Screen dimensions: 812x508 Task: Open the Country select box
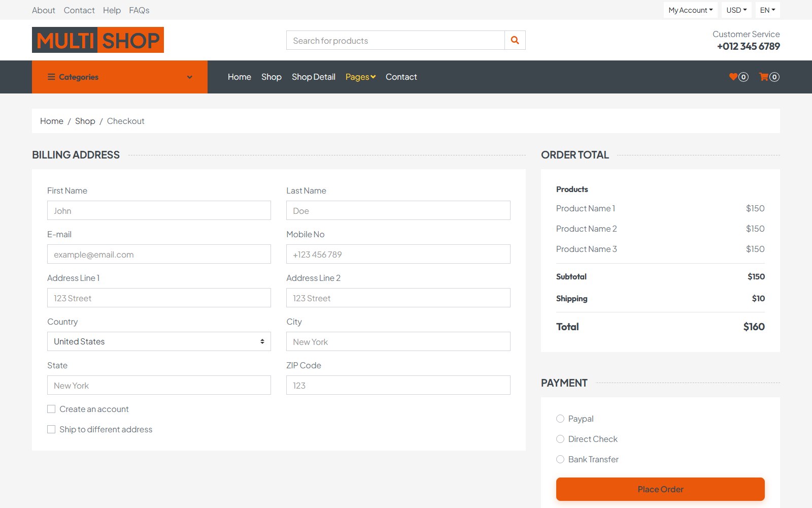[x=159, y=341]
